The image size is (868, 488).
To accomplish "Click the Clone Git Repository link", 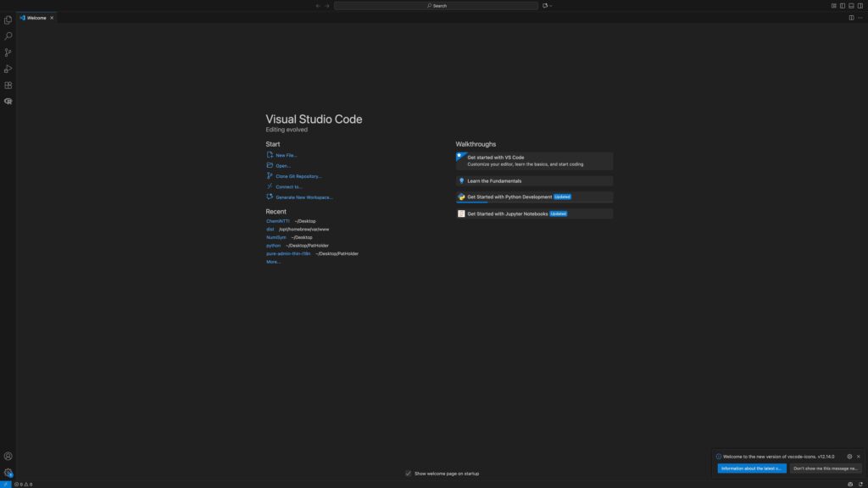I will pos(298,176).
